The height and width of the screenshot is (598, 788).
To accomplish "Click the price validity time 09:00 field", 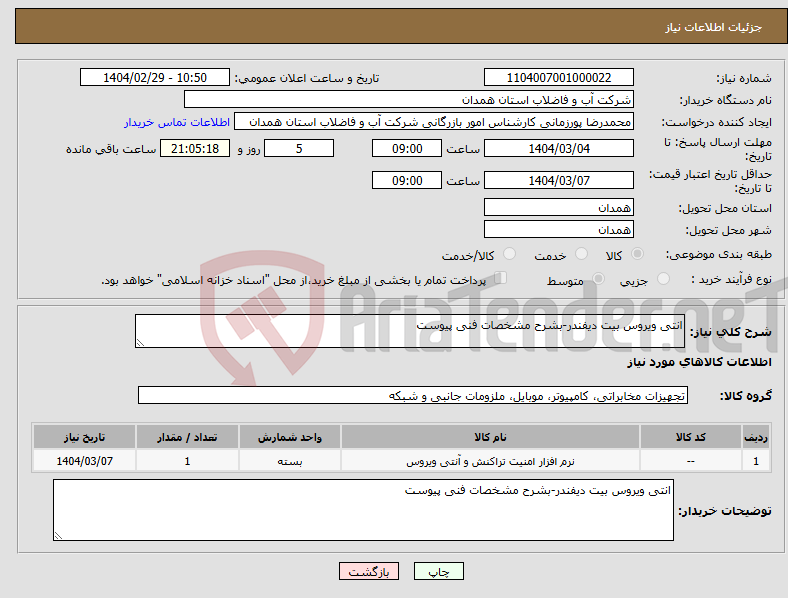I will [407, 180].
